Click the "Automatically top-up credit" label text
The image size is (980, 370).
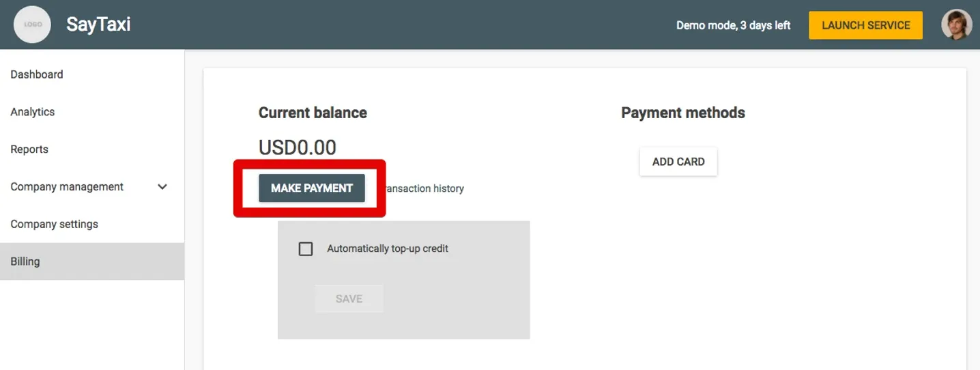388,248
